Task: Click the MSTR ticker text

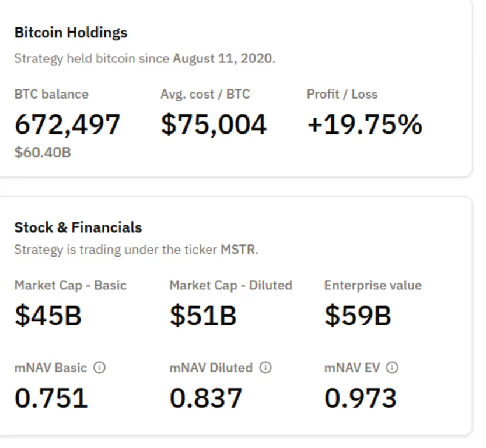Action: pos(238,250)
